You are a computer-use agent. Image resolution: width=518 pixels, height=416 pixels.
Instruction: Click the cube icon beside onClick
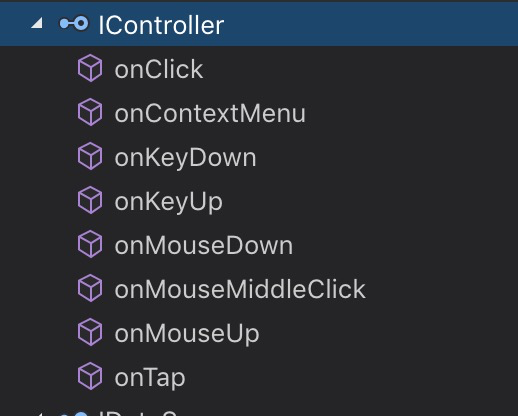tap(90, 68)
